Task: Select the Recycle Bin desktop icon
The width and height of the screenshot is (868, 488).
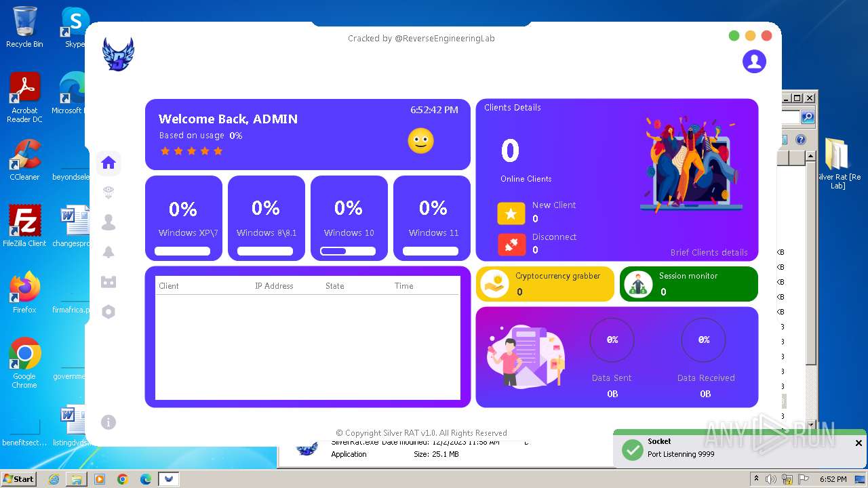Action: pyautogui.click(x=24, y=27)
